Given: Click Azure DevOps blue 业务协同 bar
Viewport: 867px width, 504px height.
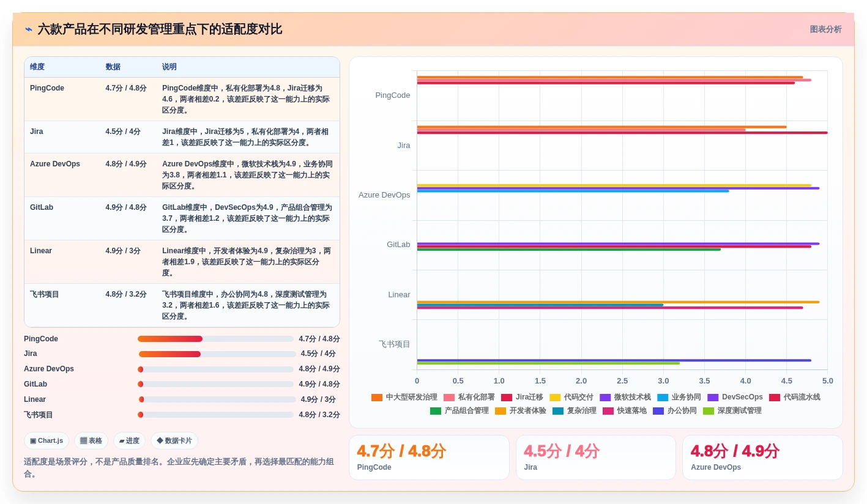Looking at the screenshot, I should click(x=573, y=191).
